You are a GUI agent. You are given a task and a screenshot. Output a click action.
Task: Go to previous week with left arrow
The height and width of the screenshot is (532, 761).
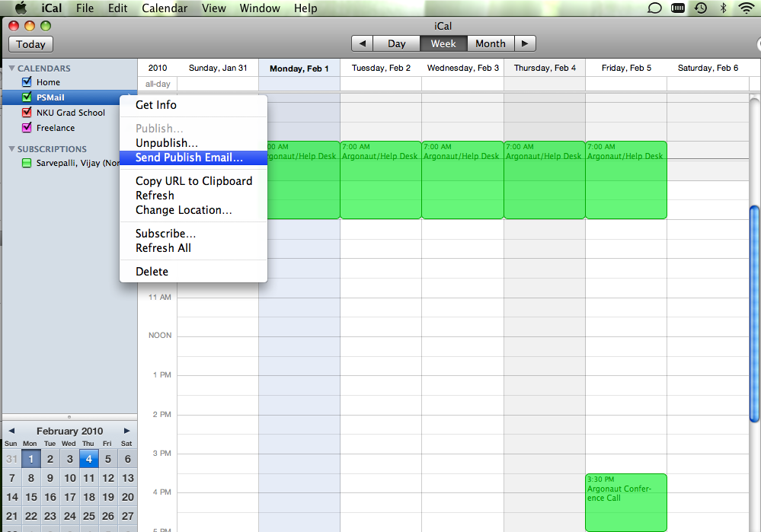[362, 43]
